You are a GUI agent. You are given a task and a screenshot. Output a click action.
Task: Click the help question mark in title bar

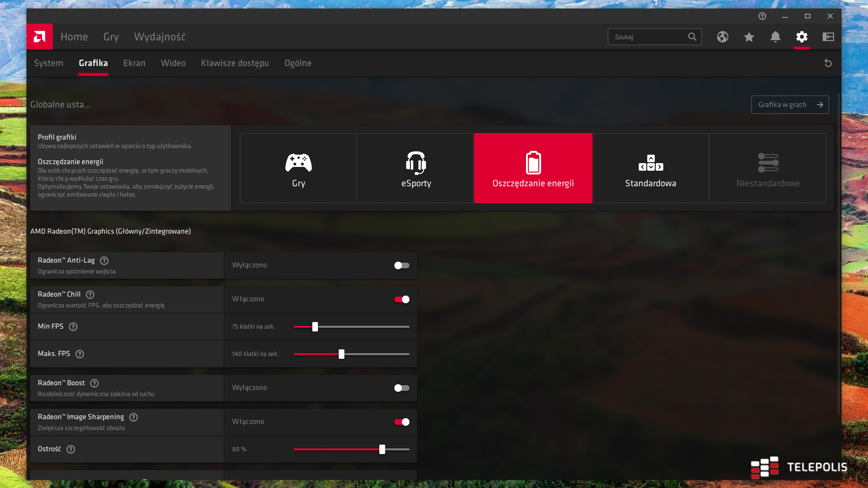coord(762,16)
